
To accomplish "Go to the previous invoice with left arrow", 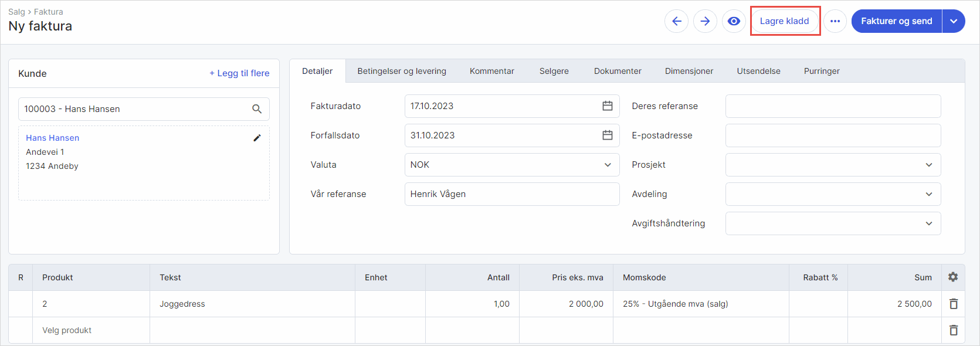I will [x=676, y=21].
